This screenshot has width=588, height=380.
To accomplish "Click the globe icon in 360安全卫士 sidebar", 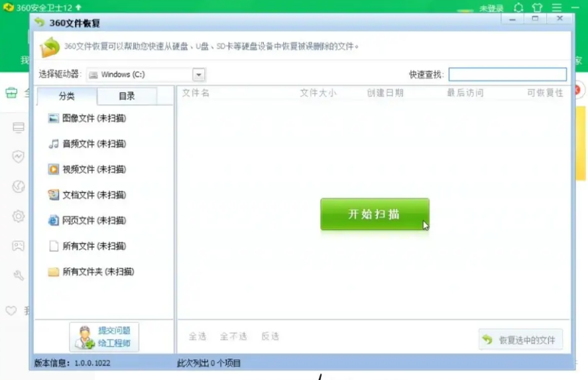I will [x=19, y=186].
